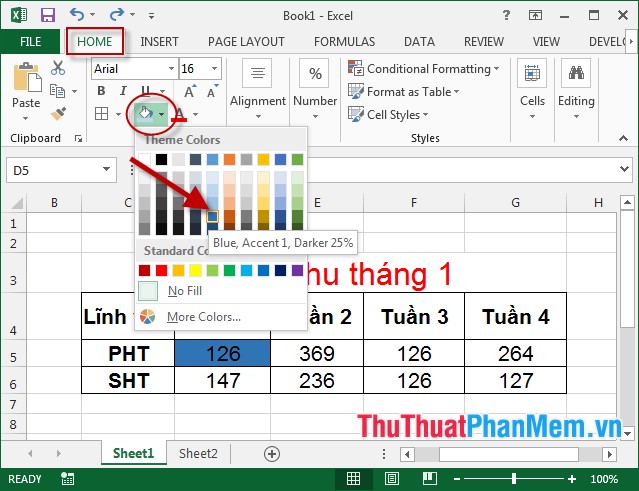Viewport: 639px width, 491px height.
Task: Pick standard purple color swatch
Action: [297, 270]
